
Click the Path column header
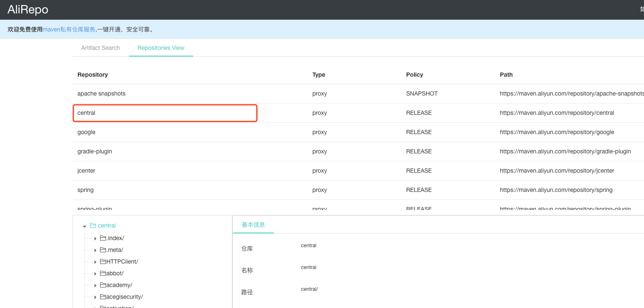tap(506, 75)
